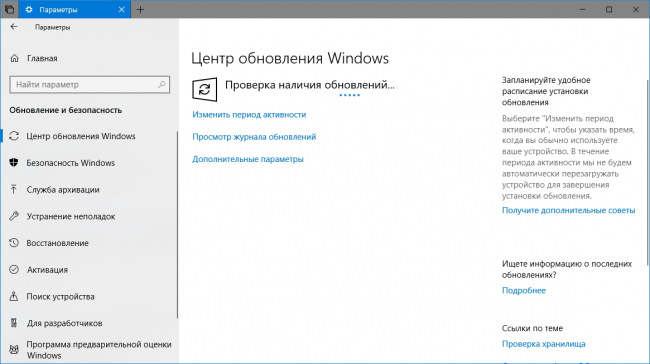Open the tab sets icon in title bar
This screenshot has width=650, height=364.
coord(9,9)
